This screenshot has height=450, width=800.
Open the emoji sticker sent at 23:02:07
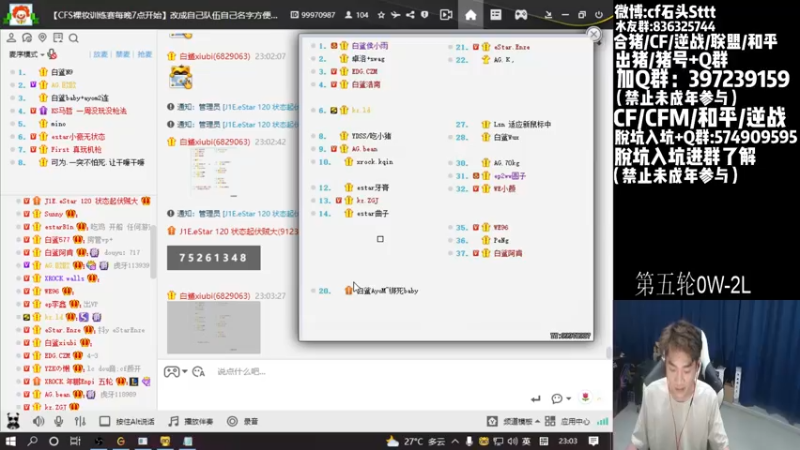(x=181, y=78)
